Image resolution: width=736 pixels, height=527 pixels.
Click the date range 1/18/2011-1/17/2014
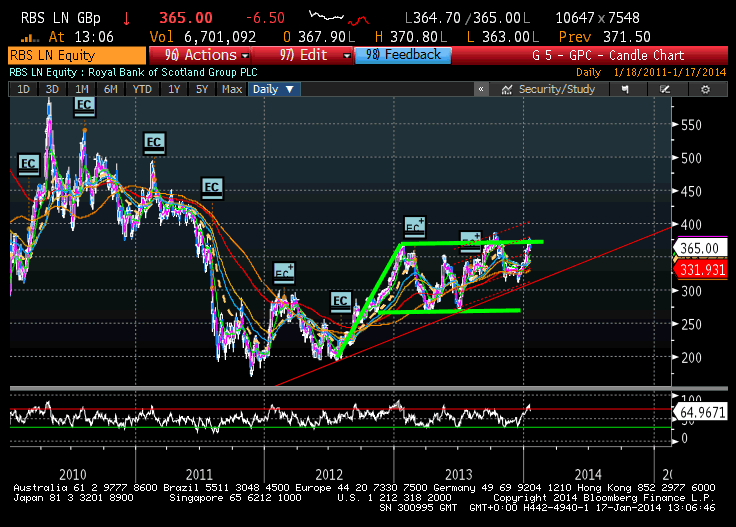669,73
